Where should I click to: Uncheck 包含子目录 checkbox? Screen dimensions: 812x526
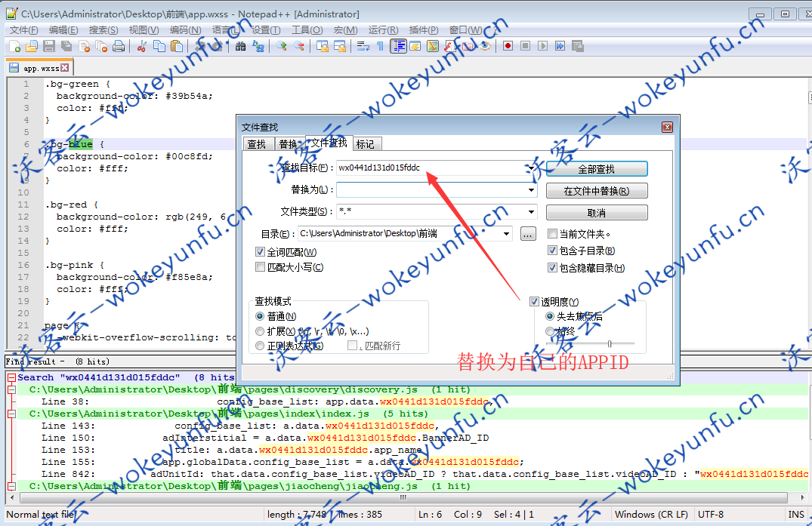coord(553,251)
